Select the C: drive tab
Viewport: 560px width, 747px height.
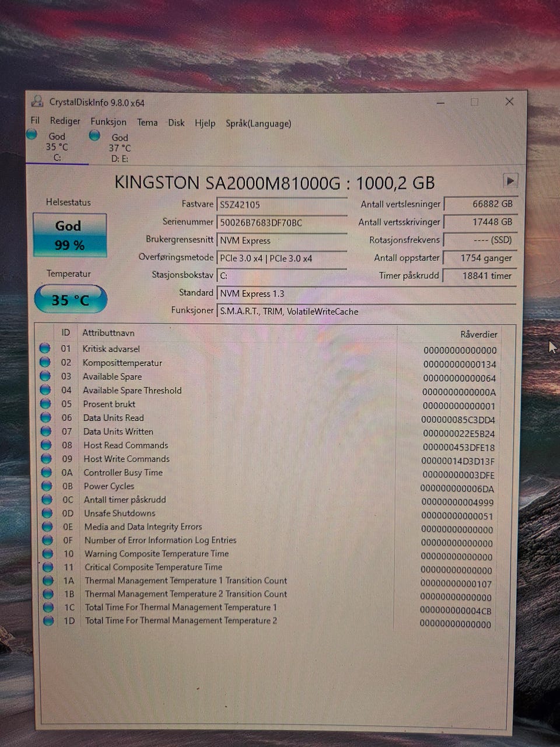click(57, 146)
